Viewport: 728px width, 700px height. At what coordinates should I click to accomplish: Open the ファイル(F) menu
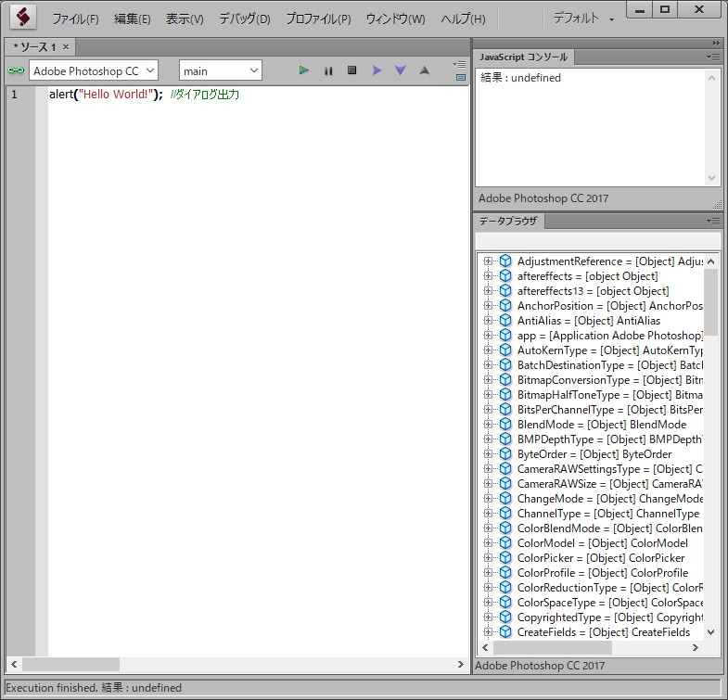coord(75,19)
